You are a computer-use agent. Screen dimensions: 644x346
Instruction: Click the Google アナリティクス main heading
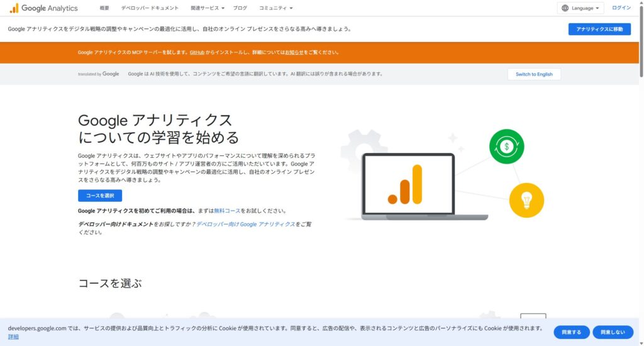click(158, 128)
